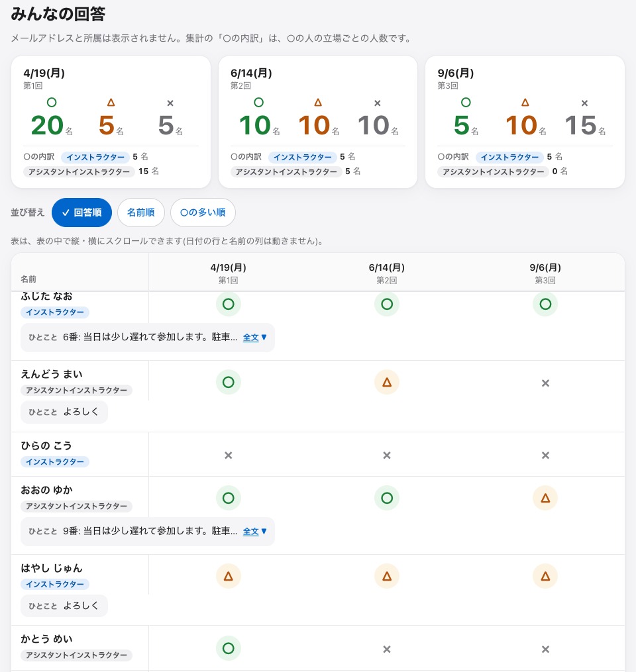Sort by ○の多い順
The width and height of the screenshot is (636, 672).
pyautogui.click(x=203, y=213)
